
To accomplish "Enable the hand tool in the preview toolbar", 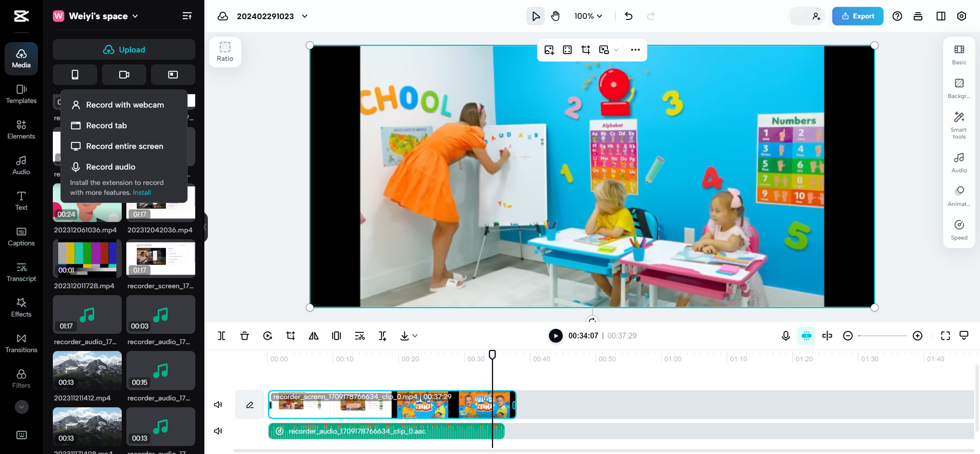I will click(x=555, y=16).
